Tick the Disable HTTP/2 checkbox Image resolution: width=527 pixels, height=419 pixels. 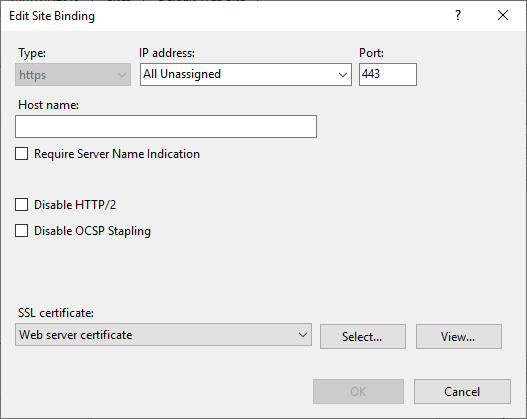click(x=22, y=205)
